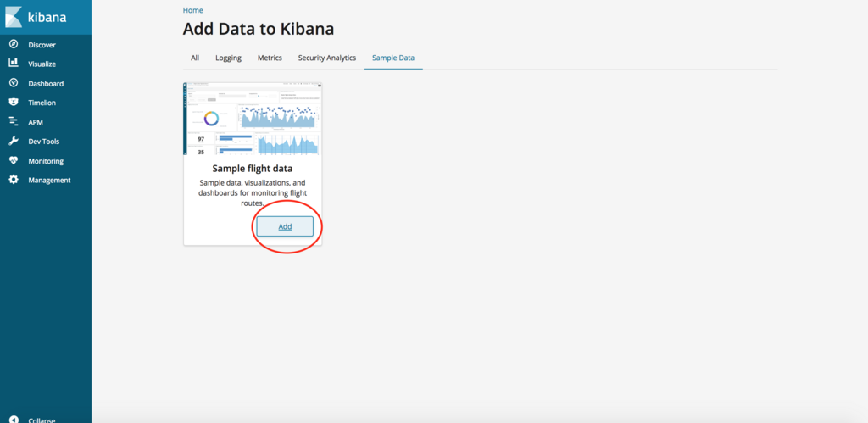Add the sample flight data
Screen dimensions: 868x423
click(285, 226)
